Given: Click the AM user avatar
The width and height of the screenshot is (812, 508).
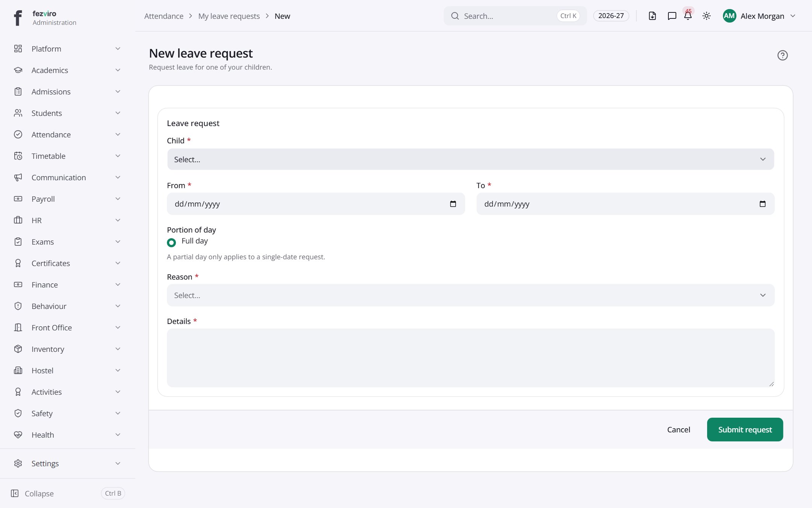Looking at the screenshot, I should coord(729,16).
